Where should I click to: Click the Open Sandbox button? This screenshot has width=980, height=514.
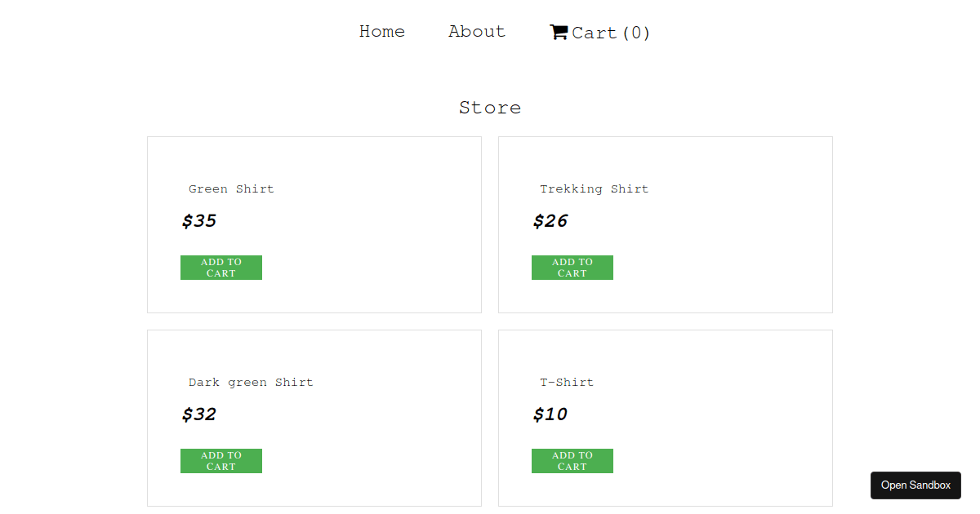click(915, 485)
